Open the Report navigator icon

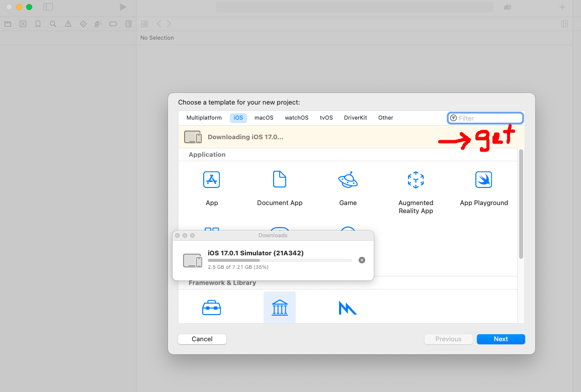pyautogui.click(x=129, y=24)
